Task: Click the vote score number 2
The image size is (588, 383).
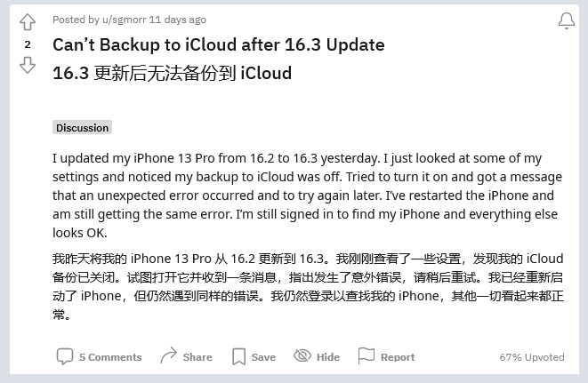Action: [28, 44]
